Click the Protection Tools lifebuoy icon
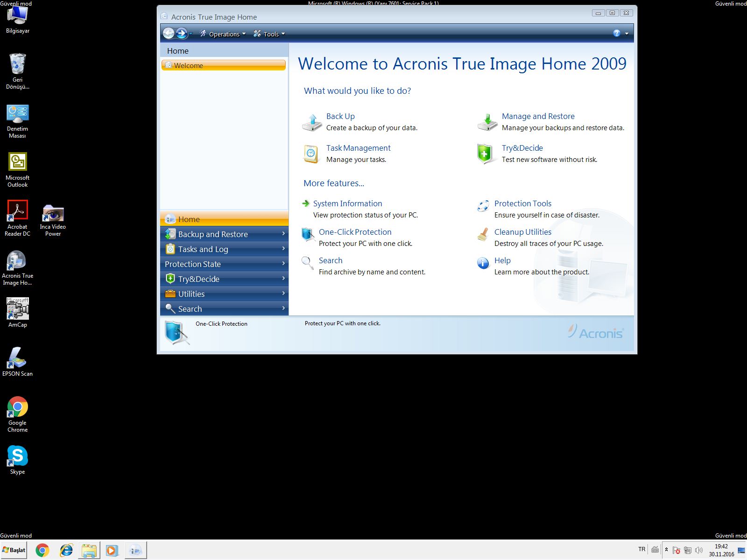The image size is (747, 560). pyautogui.click(x=483, y=205)
